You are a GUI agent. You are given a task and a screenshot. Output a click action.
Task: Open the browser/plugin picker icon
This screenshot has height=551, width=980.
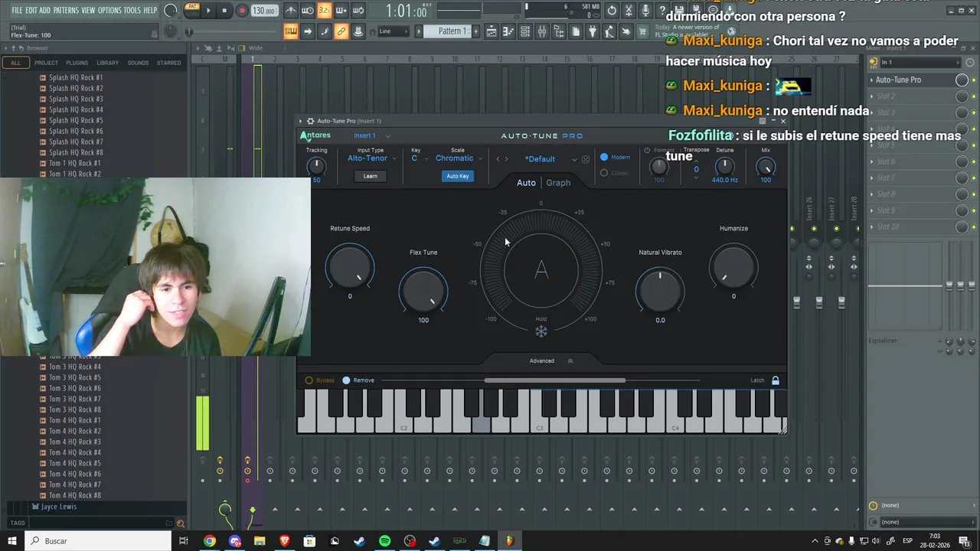(559, 31)
